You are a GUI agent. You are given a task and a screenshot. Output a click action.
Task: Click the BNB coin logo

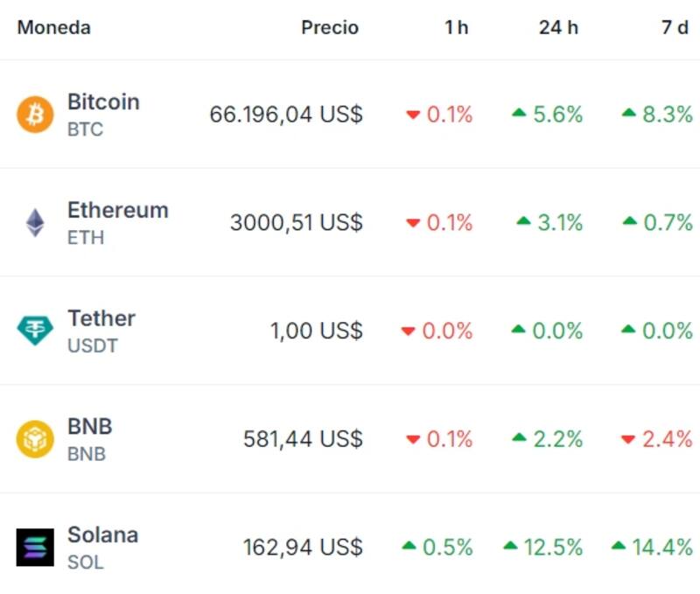click(33, 439)
